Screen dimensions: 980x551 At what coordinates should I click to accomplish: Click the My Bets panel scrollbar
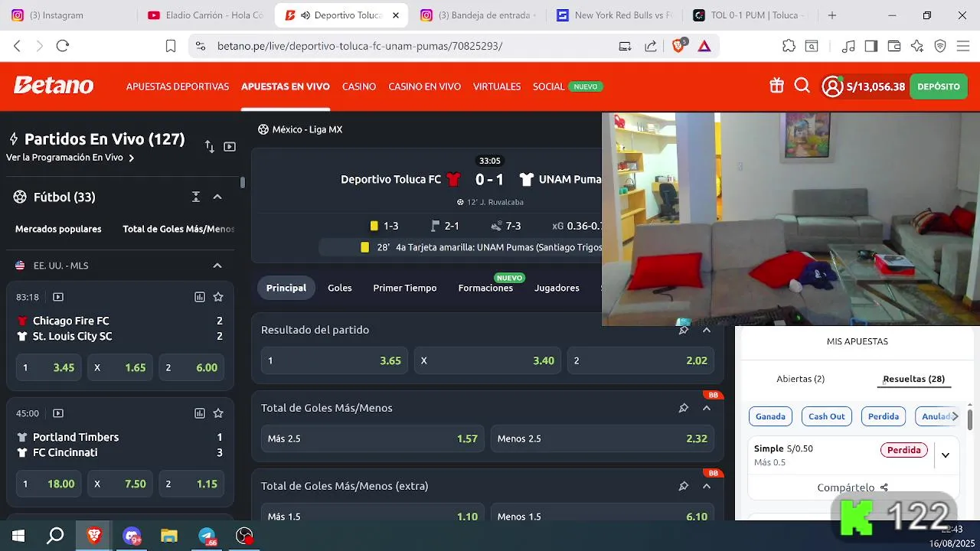(970, 419)
